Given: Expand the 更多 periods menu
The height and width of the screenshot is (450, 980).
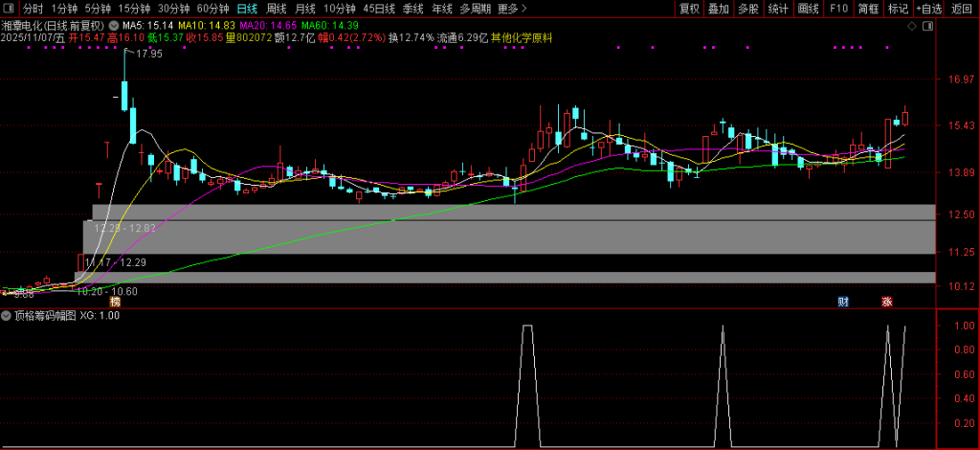Looking at the screenshot, I should [513, 9].
